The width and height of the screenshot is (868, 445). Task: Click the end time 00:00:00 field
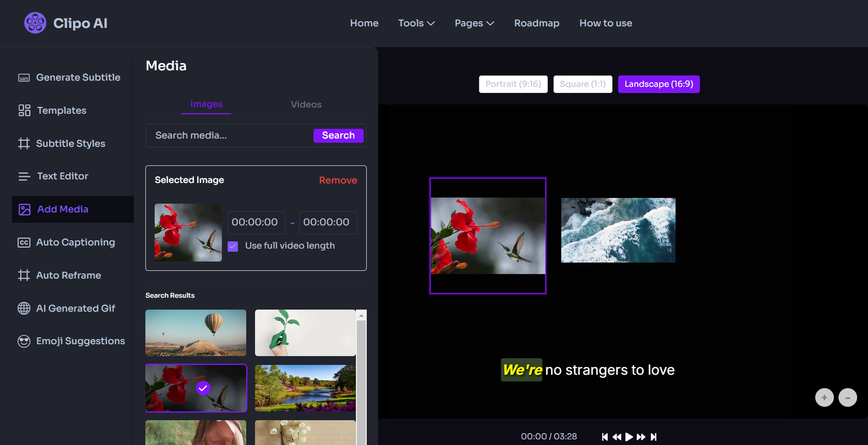coord(327,222)
